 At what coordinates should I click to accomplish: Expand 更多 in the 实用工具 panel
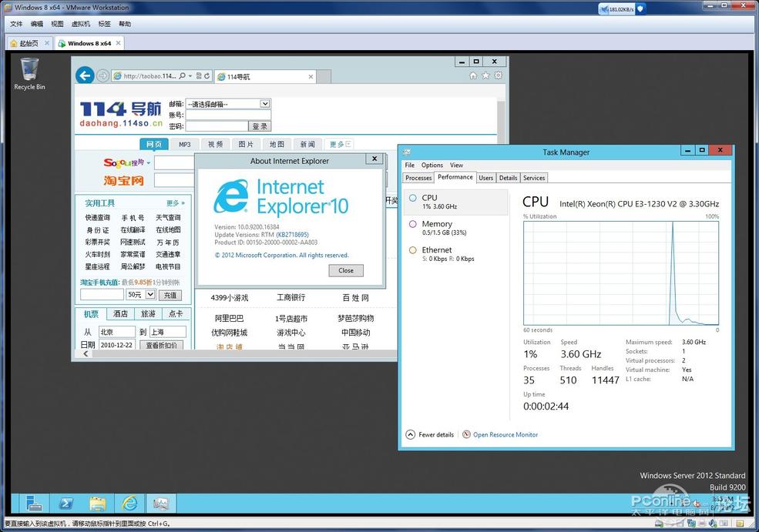176,203
